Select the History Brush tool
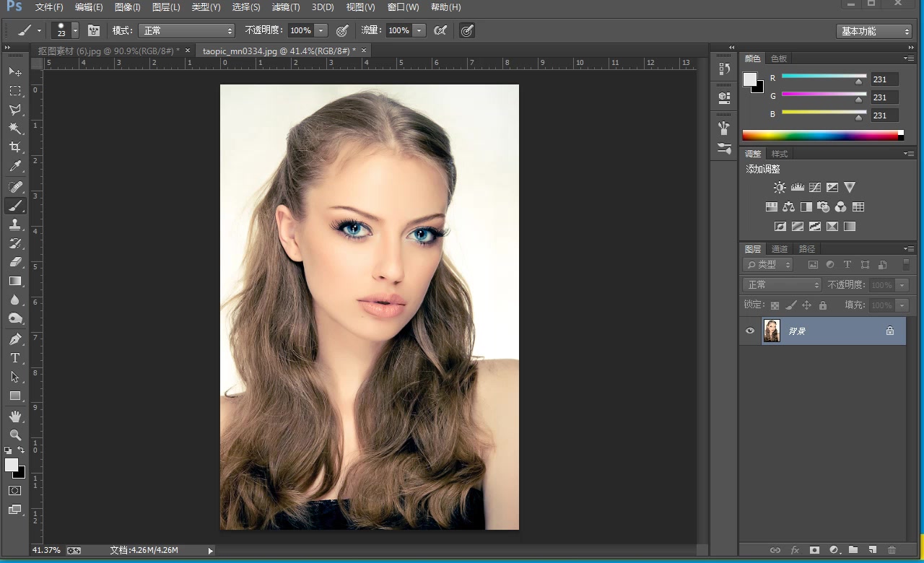The image size is (924, 563). click(x=15, y=243)
